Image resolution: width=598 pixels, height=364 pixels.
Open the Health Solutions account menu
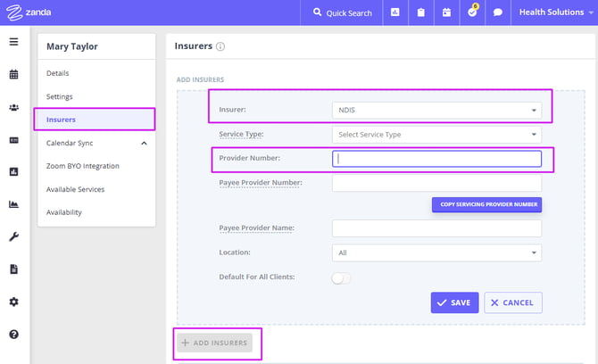(x=552, y=12)
